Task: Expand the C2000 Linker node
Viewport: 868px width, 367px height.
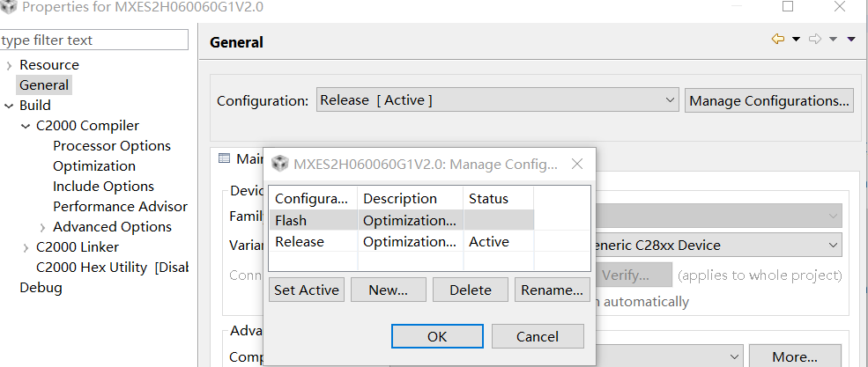Action: pos(26,247)
